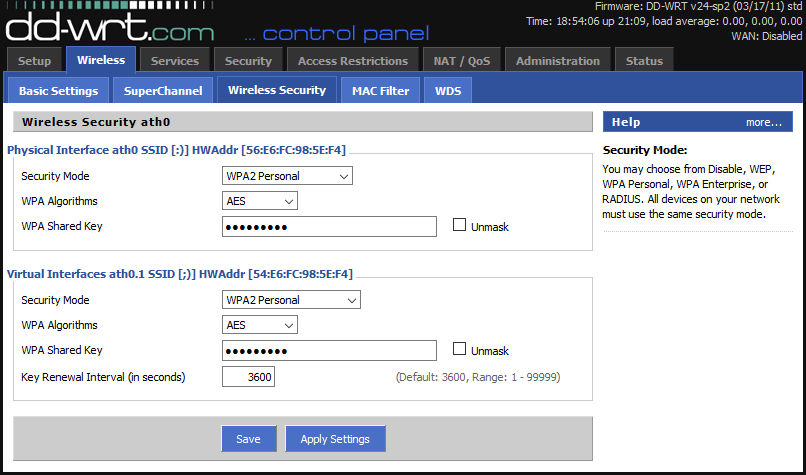
Task: Open ath0 WPA Algorithms dropdown
Action: pyautogui.click(x=260, y=201)
